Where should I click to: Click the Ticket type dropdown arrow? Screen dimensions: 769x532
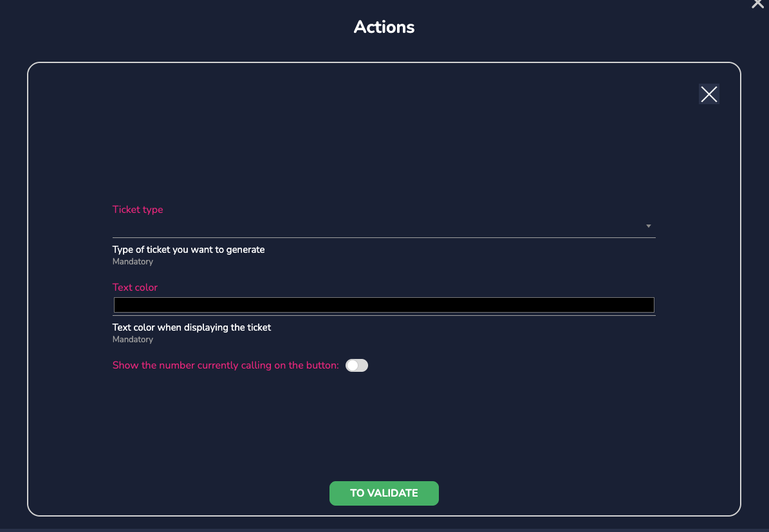(x=649, y=226)
